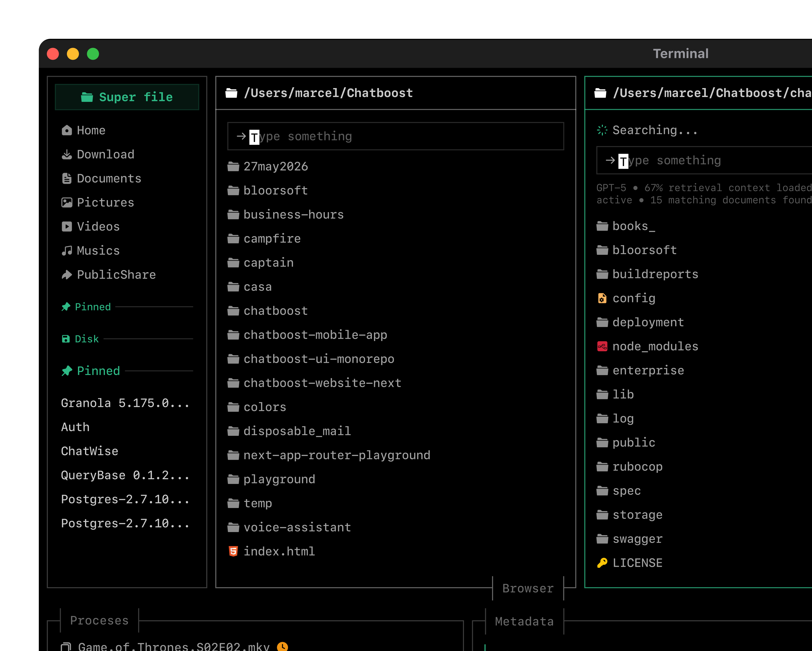Image resolution: width=812 pixels, height=651 pixels.
Task: Click the Super file title button
Action: click(127, 97)
